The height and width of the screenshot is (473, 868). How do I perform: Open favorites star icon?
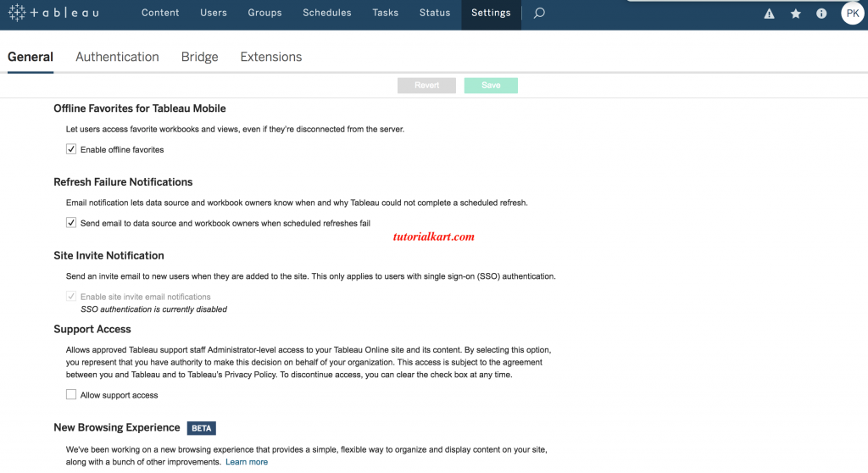(795, 14)
